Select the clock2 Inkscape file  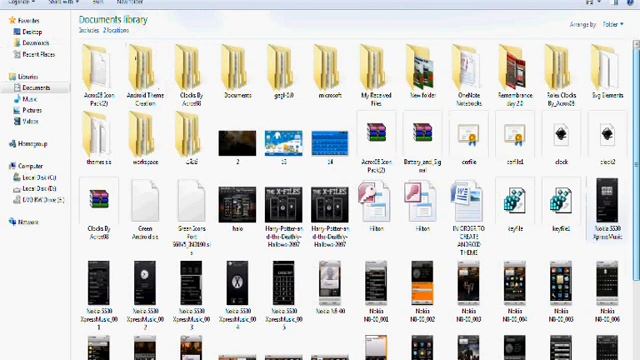tap(607, 139)
